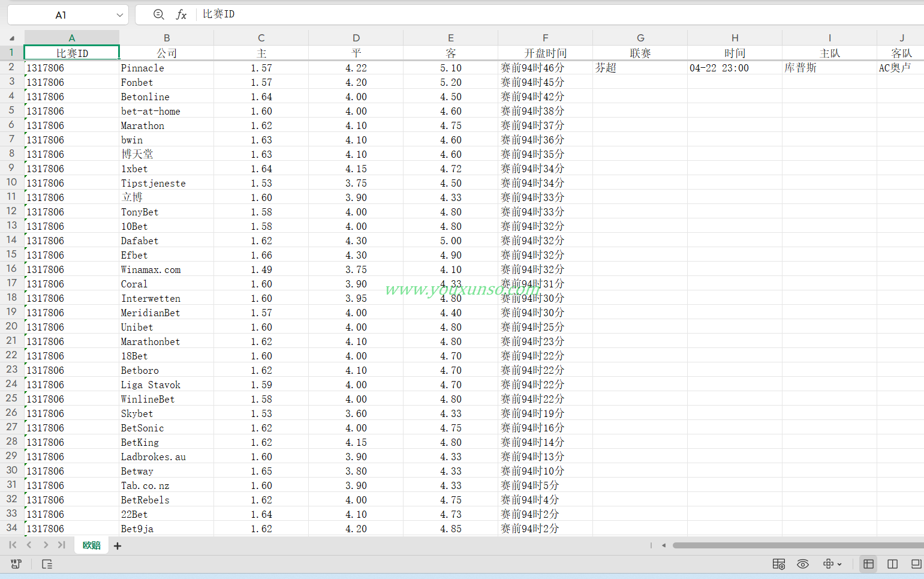Screen dimensions: 924x579
Task: Open the reading mode dropdown arrow
Action: tap(839, 564)
